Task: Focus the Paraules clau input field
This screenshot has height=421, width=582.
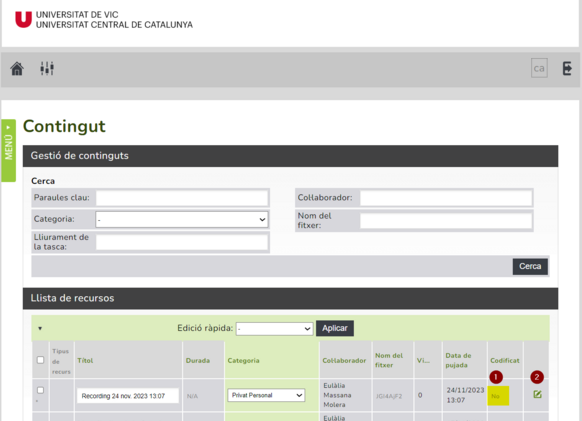Action: [182, 198]
